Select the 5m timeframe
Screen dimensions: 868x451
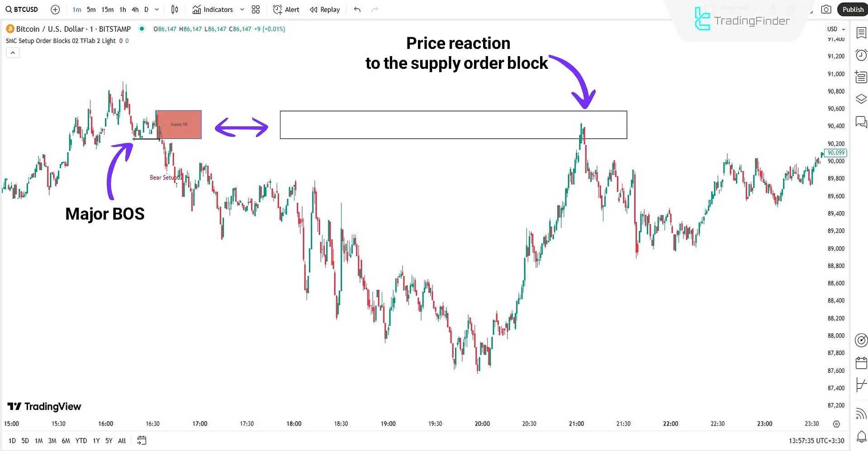tap(91, 9)
